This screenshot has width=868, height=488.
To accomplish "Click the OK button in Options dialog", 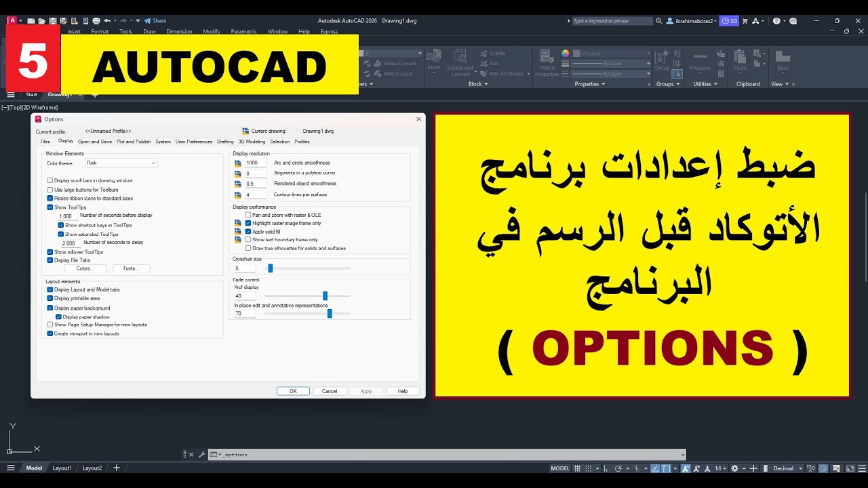I will 293,391.
